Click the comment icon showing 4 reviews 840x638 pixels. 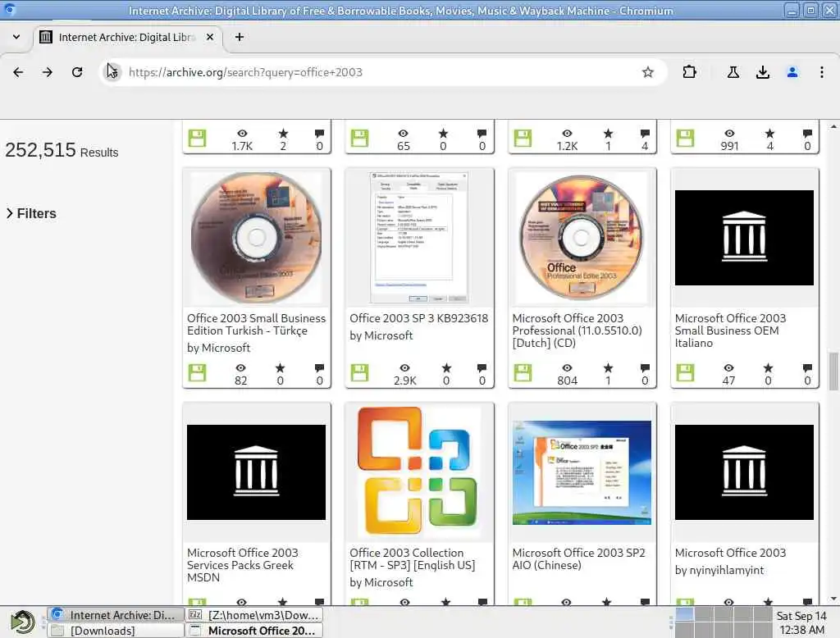[x=645, y=133]
